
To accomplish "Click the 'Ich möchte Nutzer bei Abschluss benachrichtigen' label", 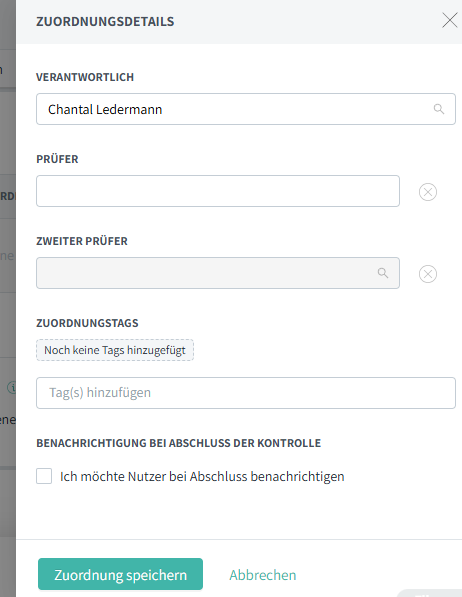I will click(x=202, y=476).
